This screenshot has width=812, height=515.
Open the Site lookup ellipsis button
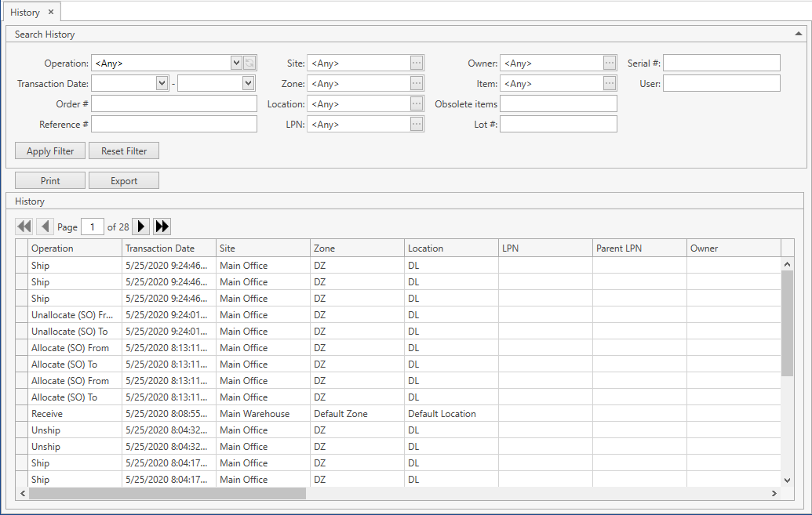coord(417,63)
